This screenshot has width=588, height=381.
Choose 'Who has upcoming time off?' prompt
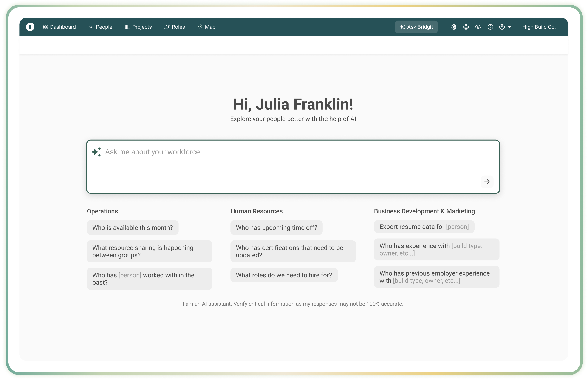click(x=276, y=227)
